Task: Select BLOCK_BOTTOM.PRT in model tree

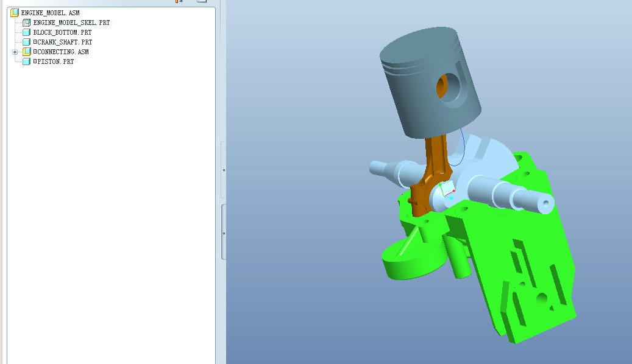Action: [63, 32]
